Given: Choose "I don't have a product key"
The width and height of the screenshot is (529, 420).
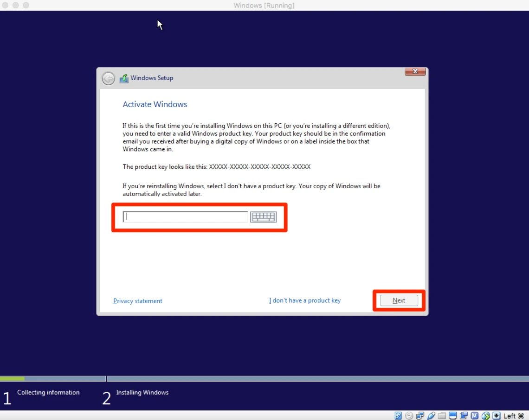Looking at the screenshot, I should click(305, 300).
